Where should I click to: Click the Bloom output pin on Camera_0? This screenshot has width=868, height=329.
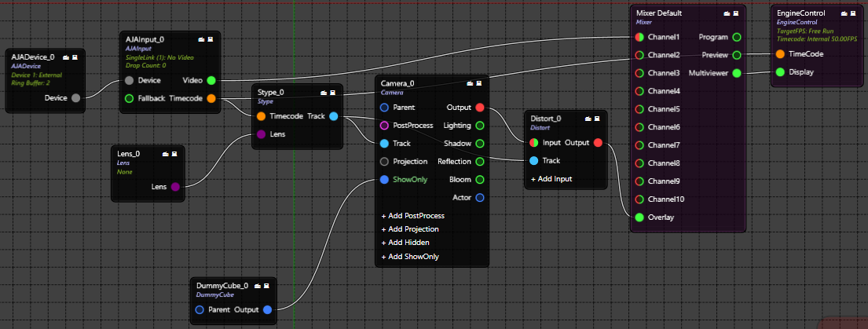[480, 180]
